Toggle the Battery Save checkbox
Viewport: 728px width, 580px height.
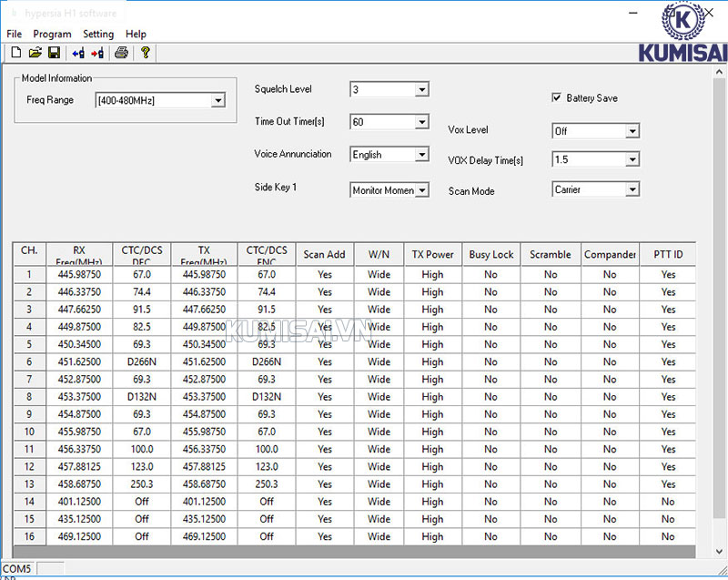557,97
